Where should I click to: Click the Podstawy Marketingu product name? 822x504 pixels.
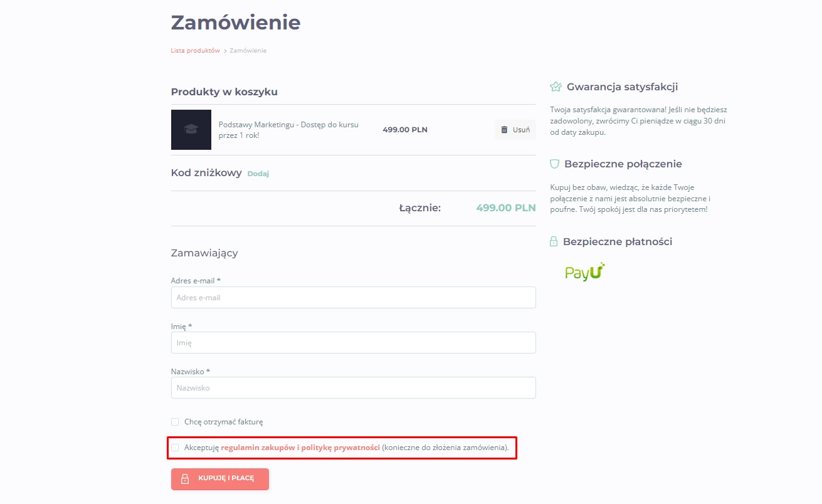(288, 130)
